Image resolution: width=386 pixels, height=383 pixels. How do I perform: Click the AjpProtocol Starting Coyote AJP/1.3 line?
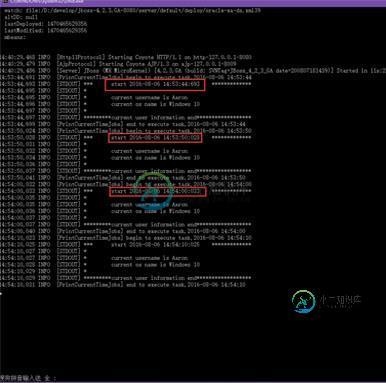[x=118, y=64]
